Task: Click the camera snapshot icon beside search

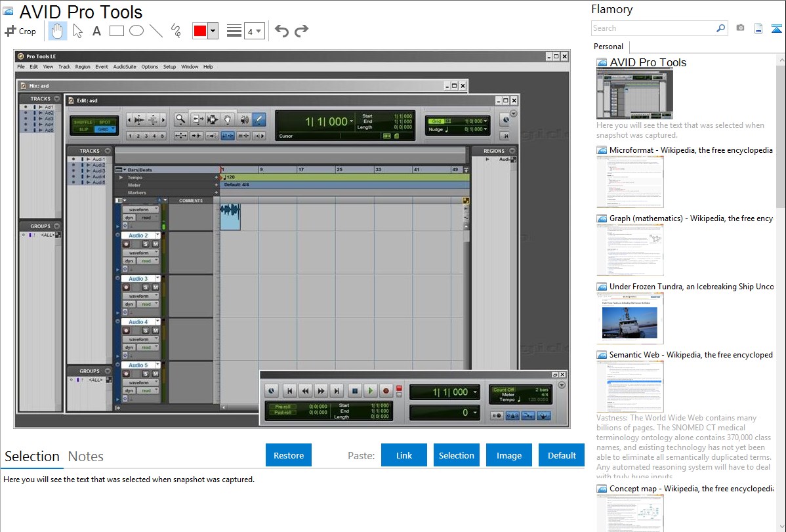Action: 740,28
